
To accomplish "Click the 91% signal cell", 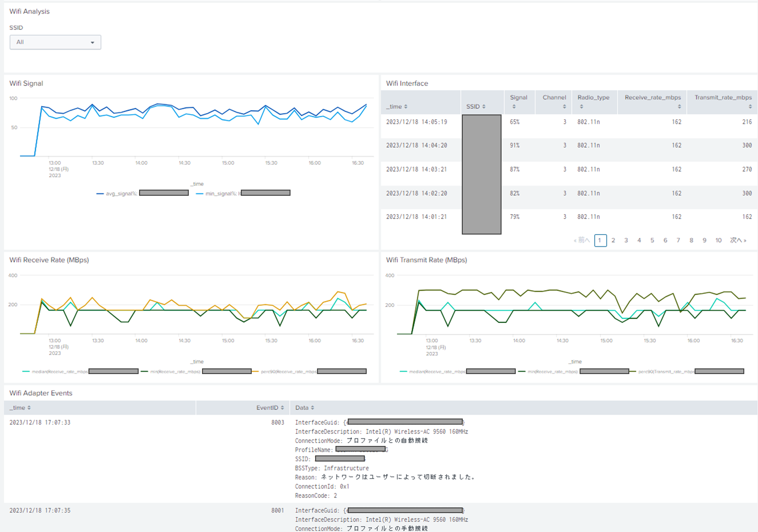I will tap(515, 145).
